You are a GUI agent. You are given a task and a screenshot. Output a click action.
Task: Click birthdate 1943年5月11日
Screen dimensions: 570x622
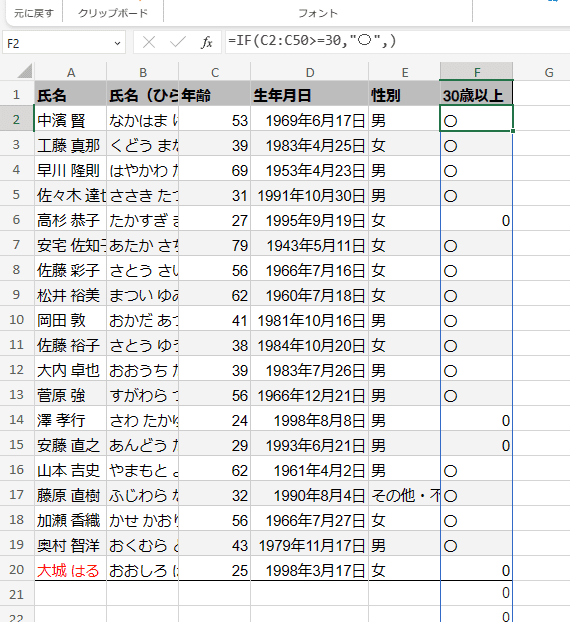click(x=310, y=244)
